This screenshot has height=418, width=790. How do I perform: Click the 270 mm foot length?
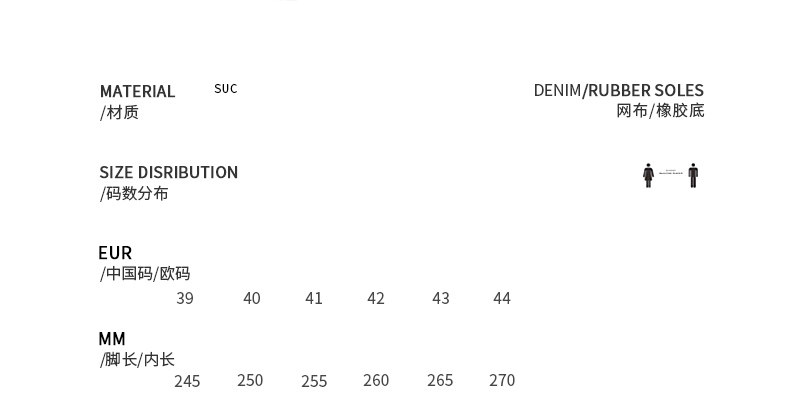pos(502,380)
